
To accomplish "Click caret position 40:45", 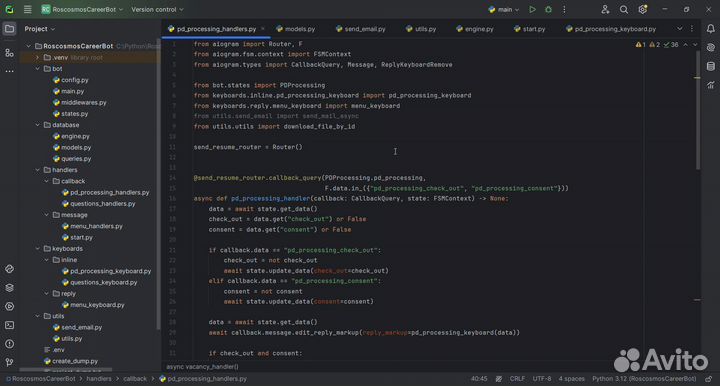I will (479, 379).
